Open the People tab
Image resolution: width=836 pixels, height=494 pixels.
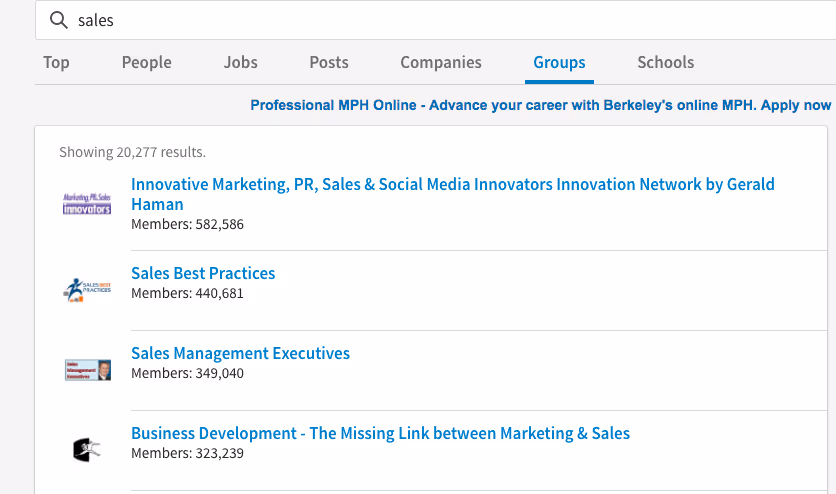[x=147, y=62]
